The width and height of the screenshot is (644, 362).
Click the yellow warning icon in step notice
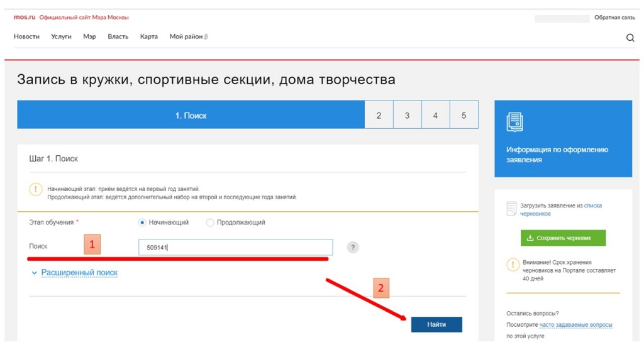point(36,189)
